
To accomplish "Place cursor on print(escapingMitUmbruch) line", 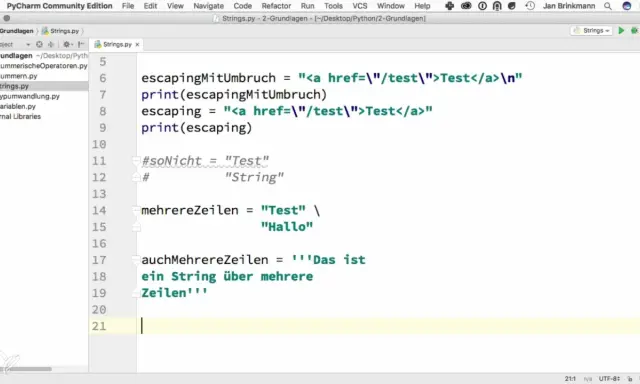I will coord(234,95).
